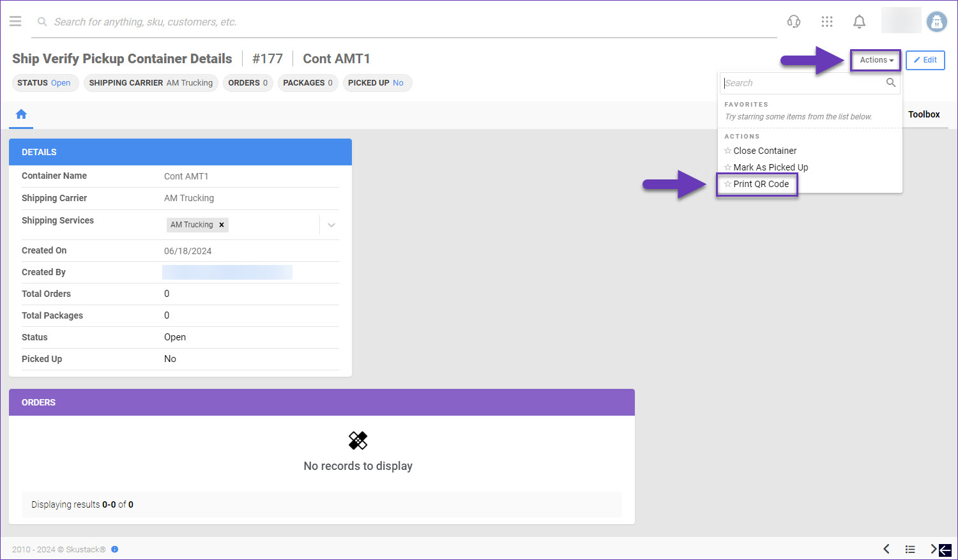Open the apps grid icon
This screenshot has width=958, height=560.
point(827,22)
